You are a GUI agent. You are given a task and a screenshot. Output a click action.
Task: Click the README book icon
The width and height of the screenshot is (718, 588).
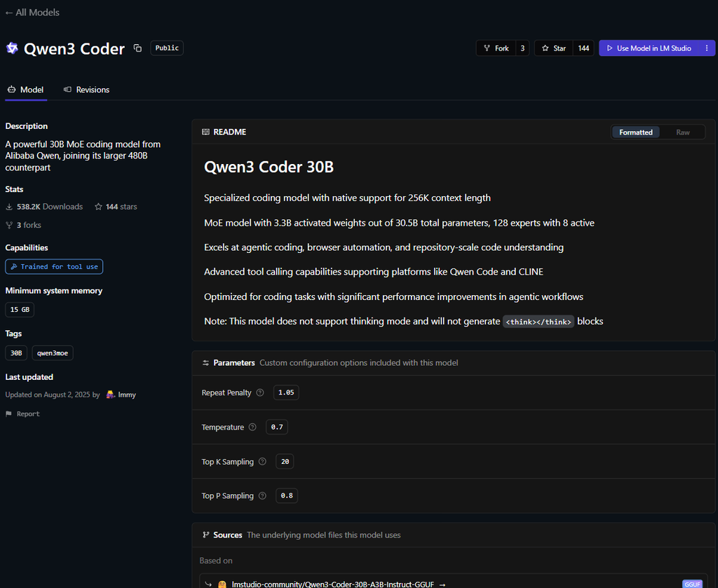(x=205, y=132)
